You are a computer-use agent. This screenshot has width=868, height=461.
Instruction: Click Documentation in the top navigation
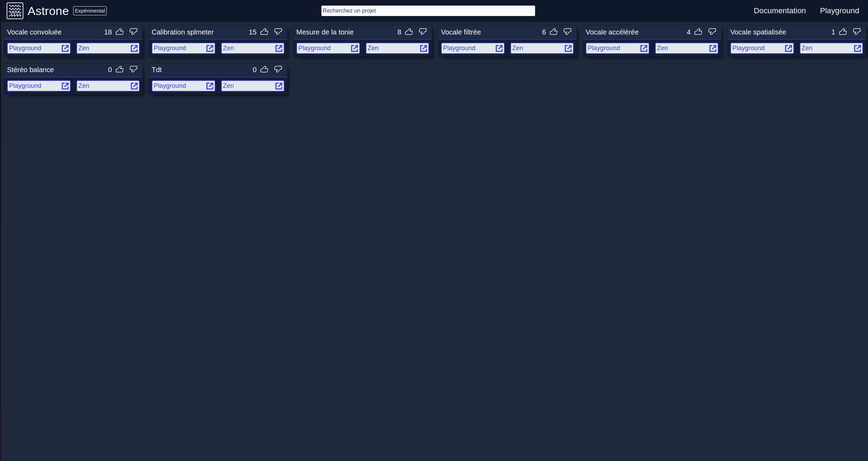point(779,10)
